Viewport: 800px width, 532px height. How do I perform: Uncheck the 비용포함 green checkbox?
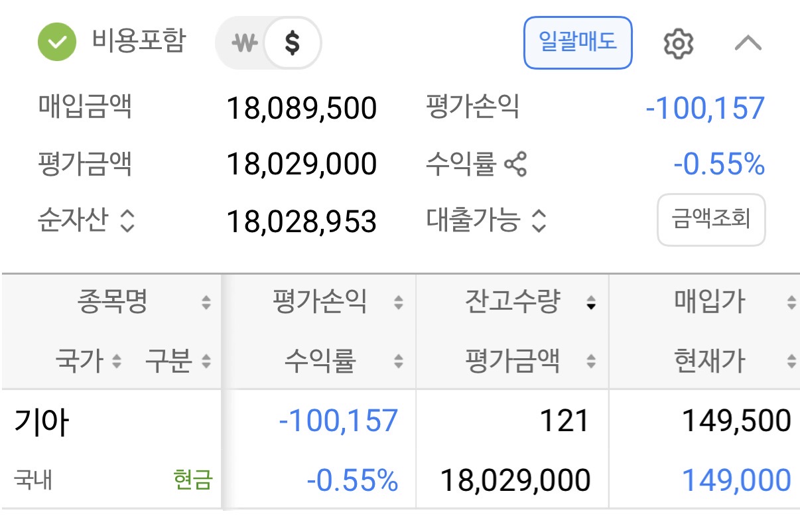(x=58, y=42)
